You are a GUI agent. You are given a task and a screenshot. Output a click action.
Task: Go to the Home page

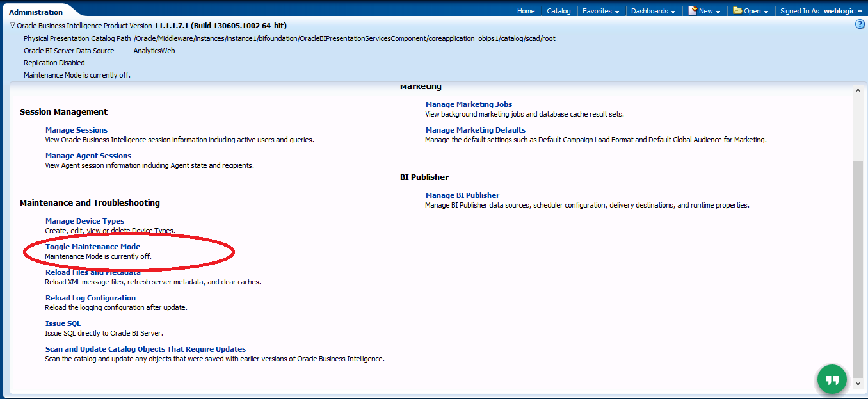click(526, 11)
